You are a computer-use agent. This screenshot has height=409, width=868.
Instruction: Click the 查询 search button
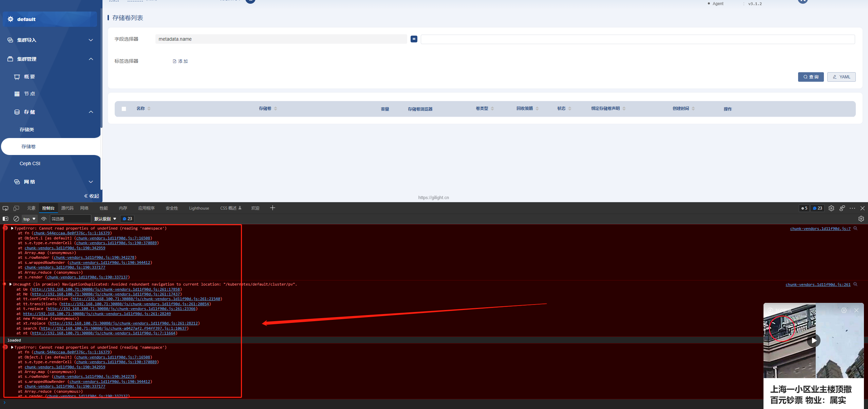pyautogui.click(x=810, y=77)
